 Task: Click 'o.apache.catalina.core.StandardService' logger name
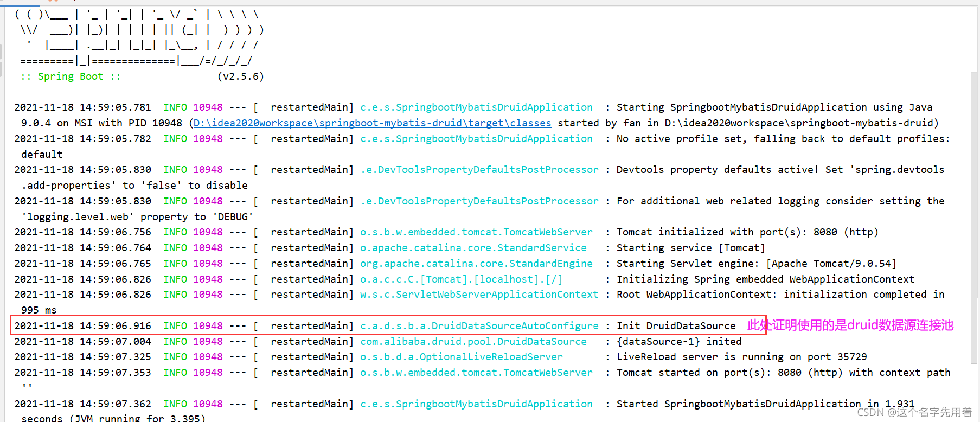pos(473,248)
